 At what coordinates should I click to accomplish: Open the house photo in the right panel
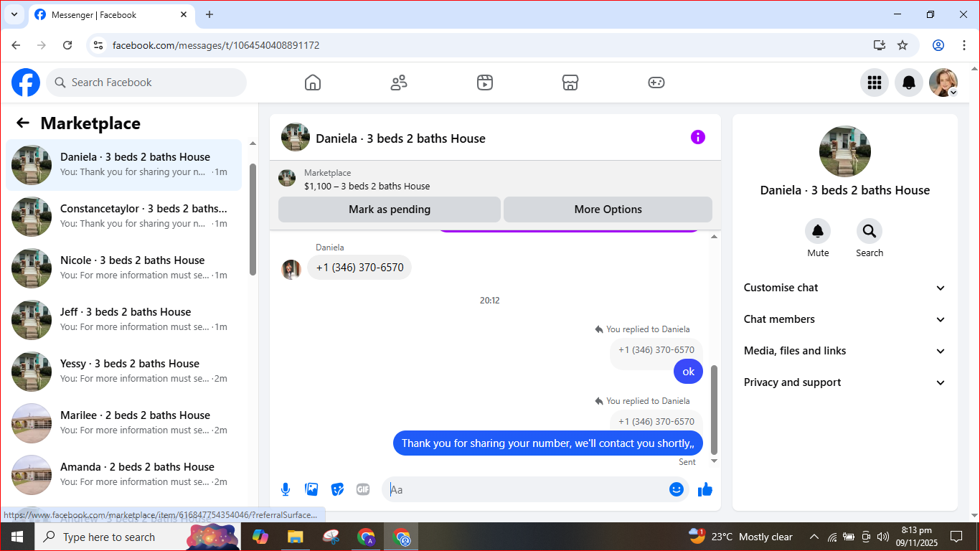(x=845, y=151)
